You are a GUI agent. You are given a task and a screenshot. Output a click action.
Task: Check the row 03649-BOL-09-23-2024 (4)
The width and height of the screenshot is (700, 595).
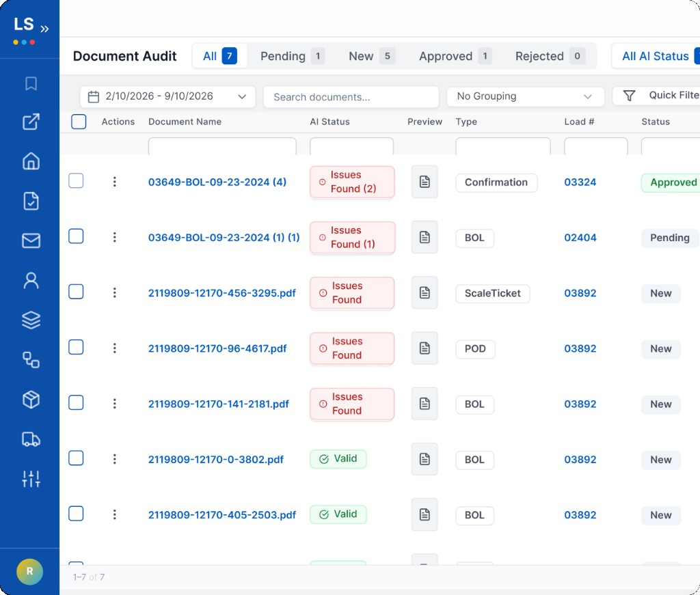(x=76, y=180)
